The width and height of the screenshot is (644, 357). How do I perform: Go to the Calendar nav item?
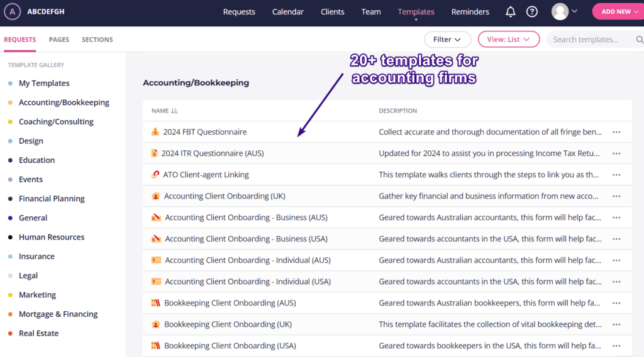(x=287, y=11)
